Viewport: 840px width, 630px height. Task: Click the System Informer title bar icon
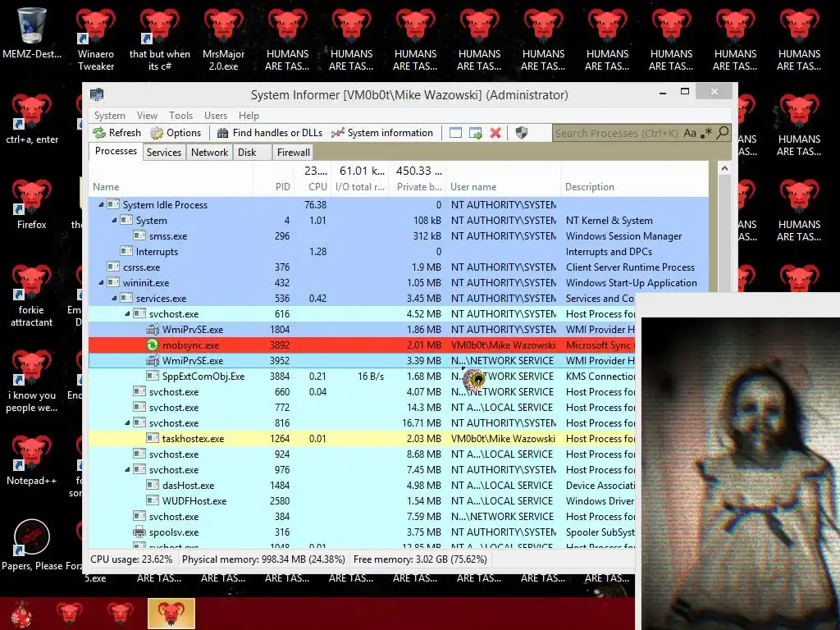coord(97,94)
